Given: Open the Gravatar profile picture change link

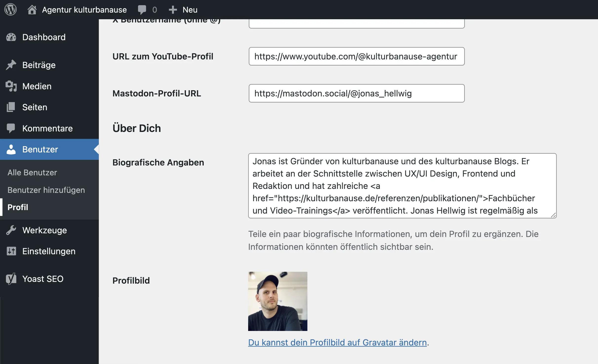Looking at the screenshot, I should 337,342.
